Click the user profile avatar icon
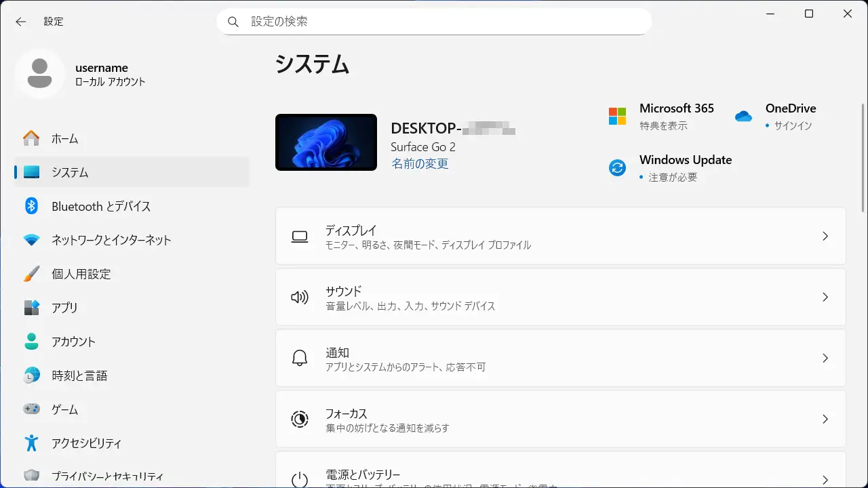The height and width of the screenshot is (488, 868). tap(39, 73)
